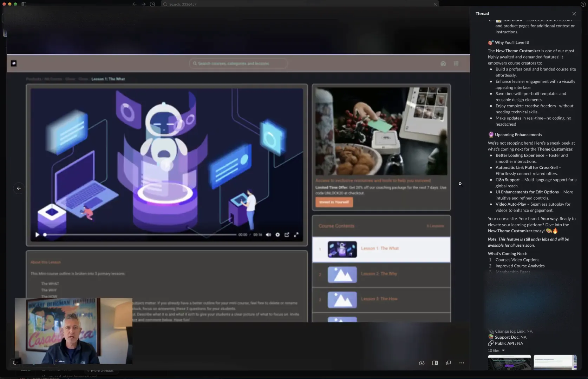Viewport: 588px width, 379px height.
Task: Click Build a professional and branded course site
Action: (536, 72)
